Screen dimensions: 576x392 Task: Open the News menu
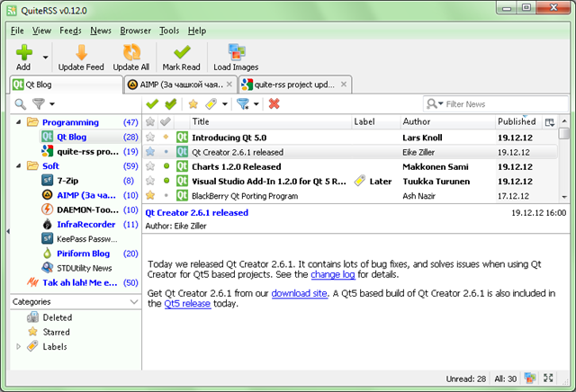[101, 31]
